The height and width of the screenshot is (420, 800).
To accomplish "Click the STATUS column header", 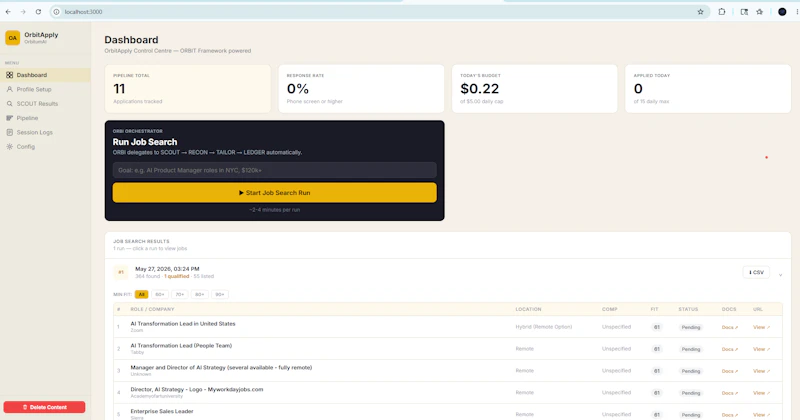I will pos(688,309).
